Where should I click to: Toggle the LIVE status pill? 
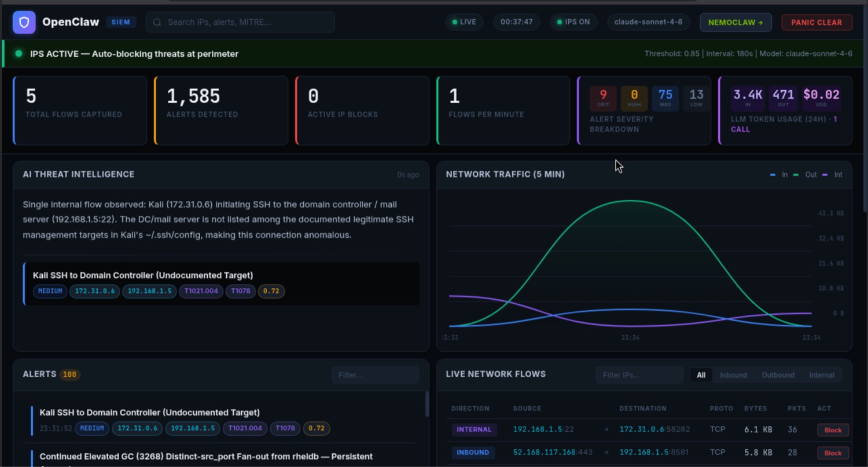[464, 22]
